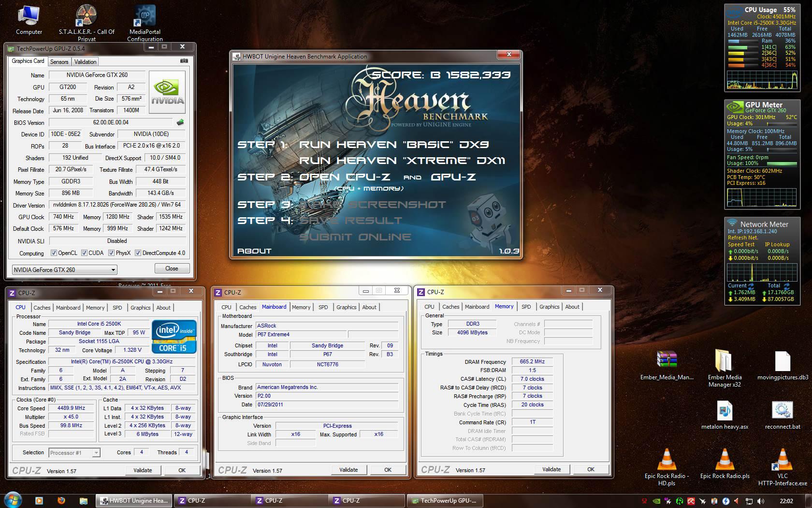812x508 pixels.
Task: Open Ember_Media_Manager archive on desktop
Action: click(667, 366)
